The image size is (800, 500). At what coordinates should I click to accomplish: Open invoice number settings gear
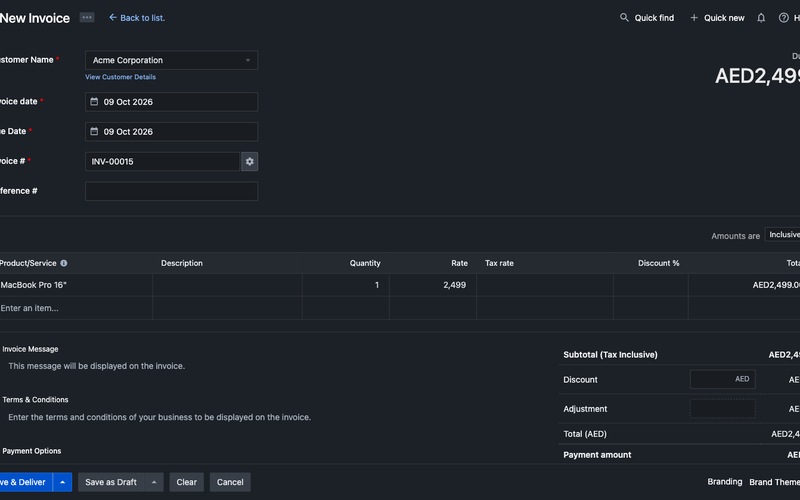tap(249, 161)
